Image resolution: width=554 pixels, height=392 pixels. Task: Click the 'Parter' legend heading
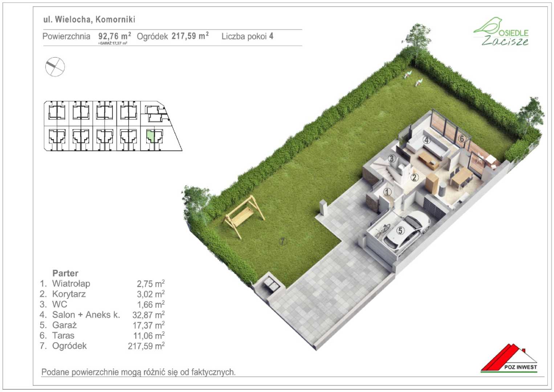click(65, 273)
